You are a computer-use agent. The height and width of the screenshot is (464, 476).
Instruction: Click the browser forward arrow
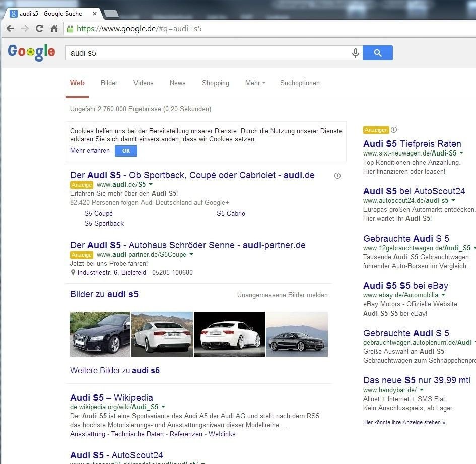25,29
